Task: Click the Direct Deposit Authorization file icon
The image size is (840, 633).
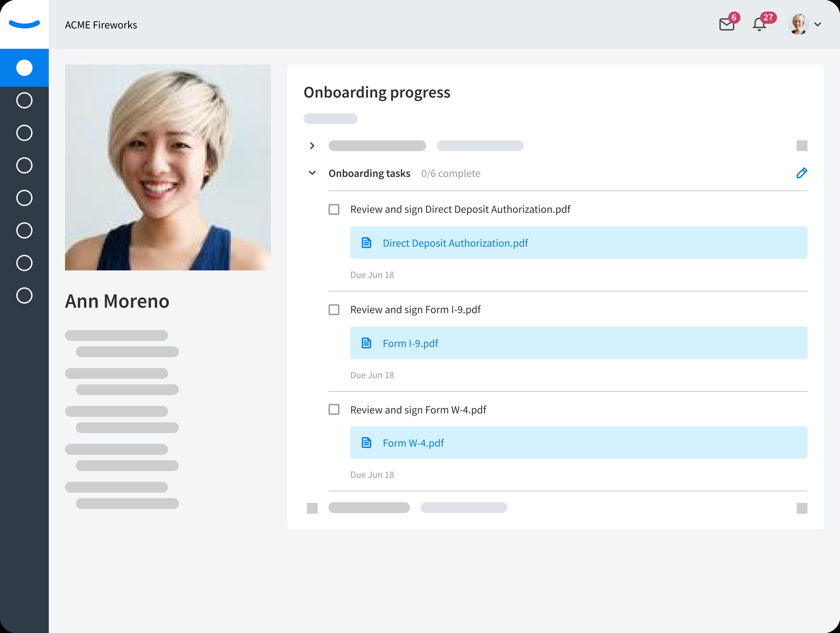Action: [x=366, y=243]
